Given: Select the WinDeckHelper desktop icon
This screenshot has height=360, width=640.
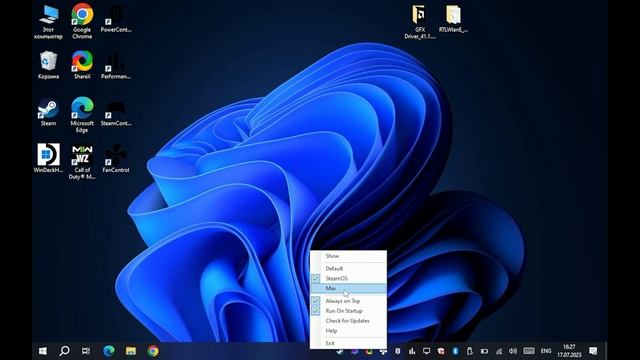Looking at the screenshot, I should click(49, 158).
